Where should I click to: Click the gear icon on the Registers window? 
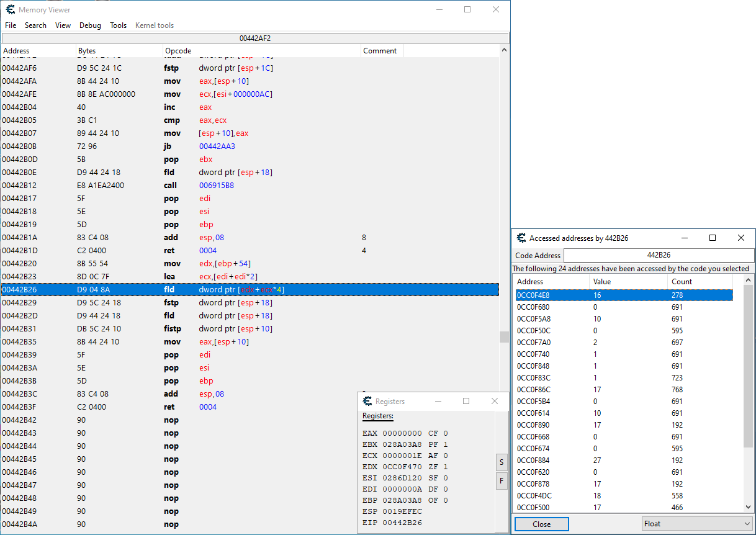click(367, 401)
